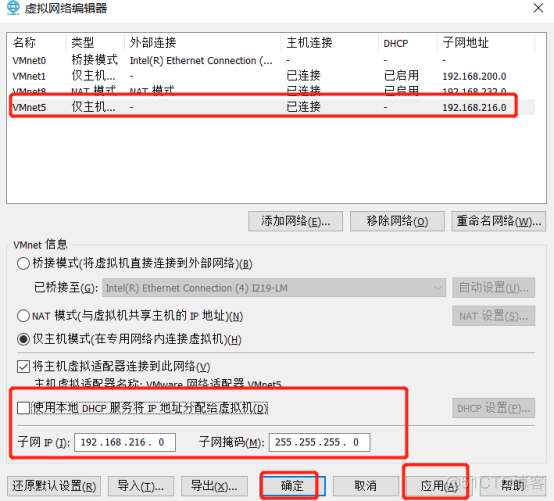Viewport: 554px width, 501px height.
Task: Open NAT 设置 dialog button
Action: (x=494, y=316)
